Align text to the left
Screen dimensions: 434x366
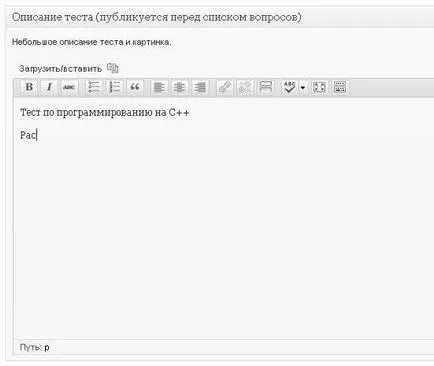tap(159, 87)
